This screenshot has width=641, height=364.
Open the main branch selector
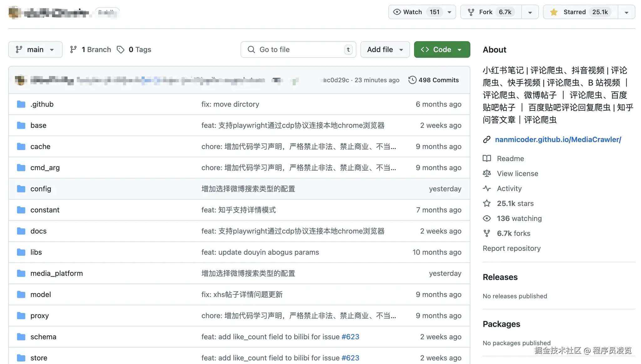pos(35,49)
